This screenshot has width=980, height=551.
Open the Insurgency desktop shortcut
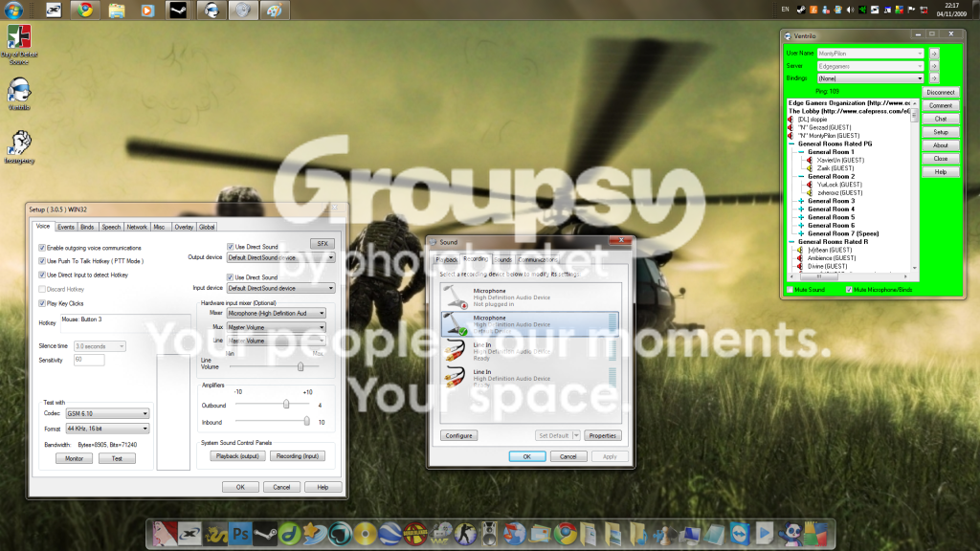coord(19,147)
